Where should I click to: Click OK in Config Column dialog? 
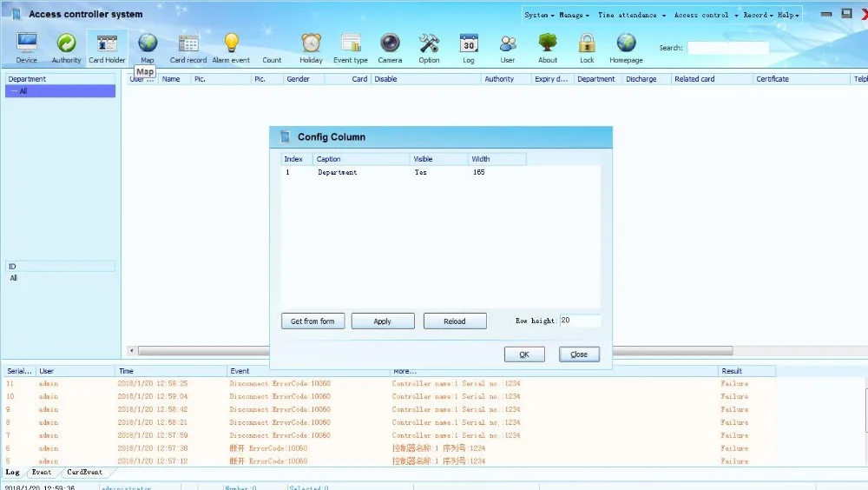[x=524, y=354]
